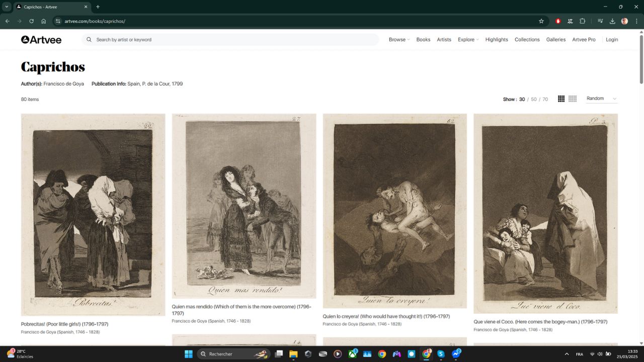
Task: Expand the Explore dropdown
Action: click(467, 39)
